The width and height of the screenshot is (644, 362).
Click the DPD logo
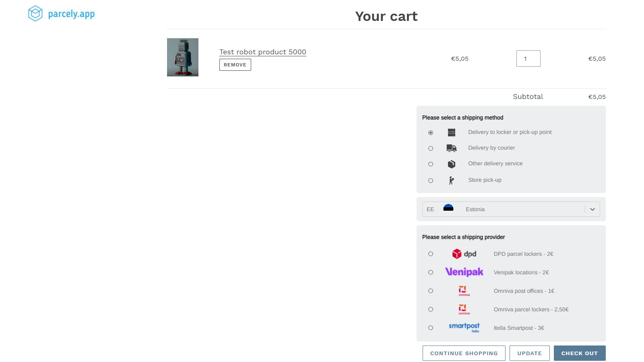pos(464,254)
